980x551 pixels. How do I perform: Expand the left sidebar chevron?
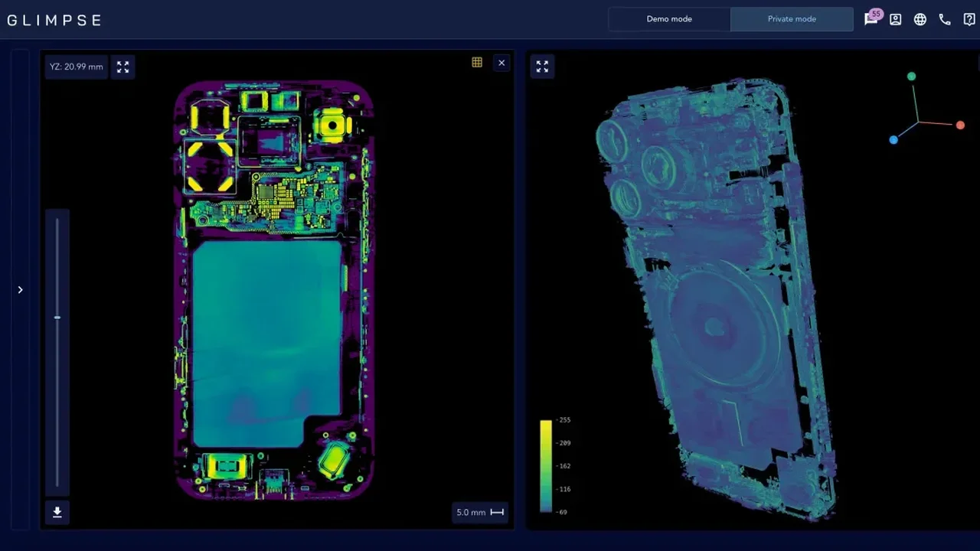(x=20, y=289)
